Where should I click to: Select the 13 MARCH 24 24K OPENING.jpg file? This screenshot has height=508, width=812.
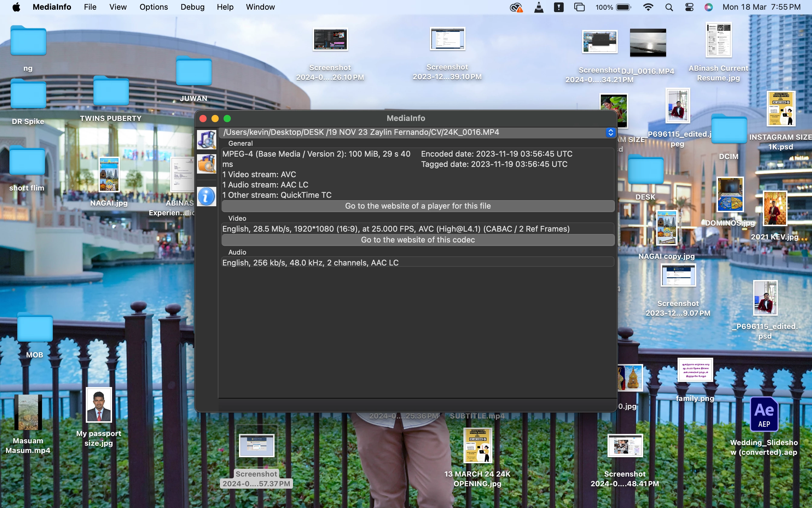pos(478,445)
